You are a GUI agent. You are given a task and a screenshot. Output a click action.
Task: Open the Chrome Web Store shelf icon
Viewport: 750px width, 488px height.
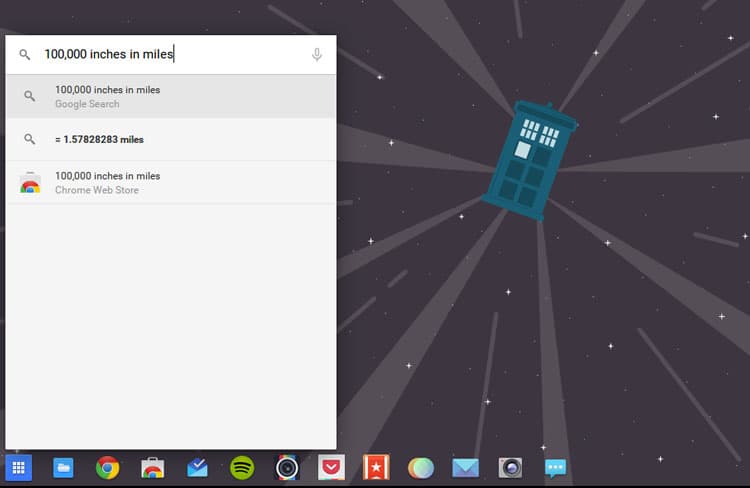click(153, 467)
